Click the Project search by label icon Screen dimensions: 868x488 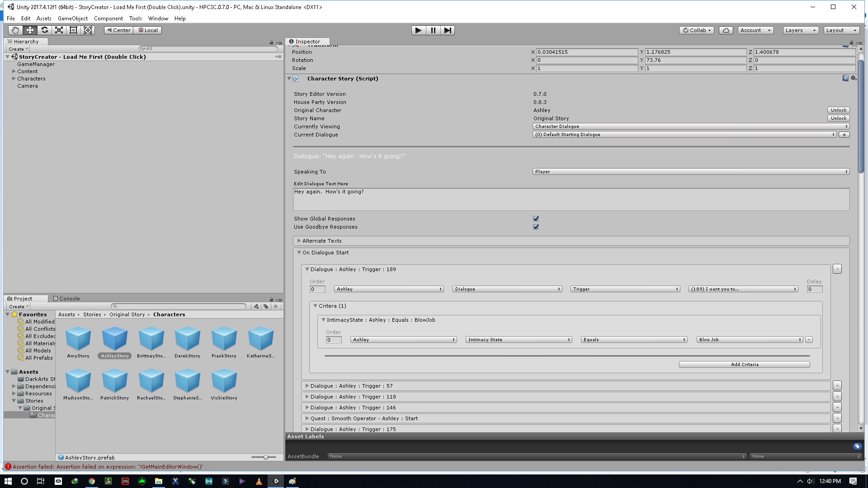pyautogui.click(x=266, y=306)
